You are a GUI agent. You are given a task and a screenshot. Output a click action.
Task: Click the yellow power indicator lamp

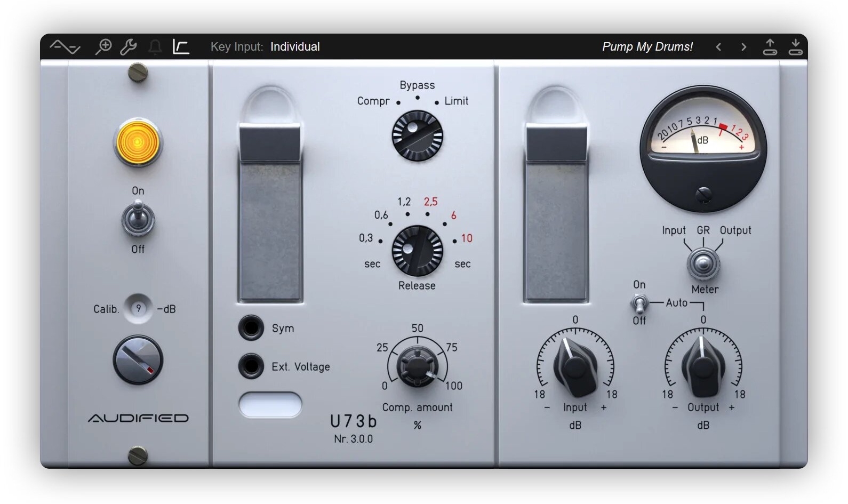click(138, 142)
